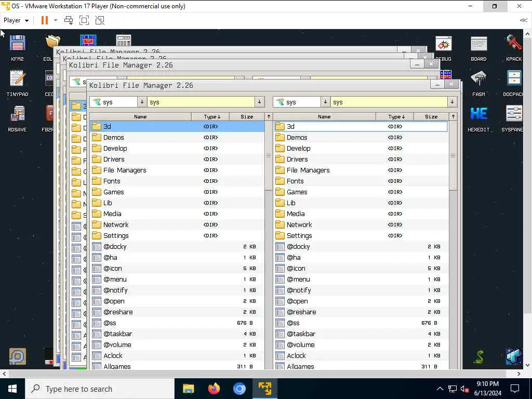This screenshot has width=532, height=399.
Task: Click the left panel path field
Action: 201,102
